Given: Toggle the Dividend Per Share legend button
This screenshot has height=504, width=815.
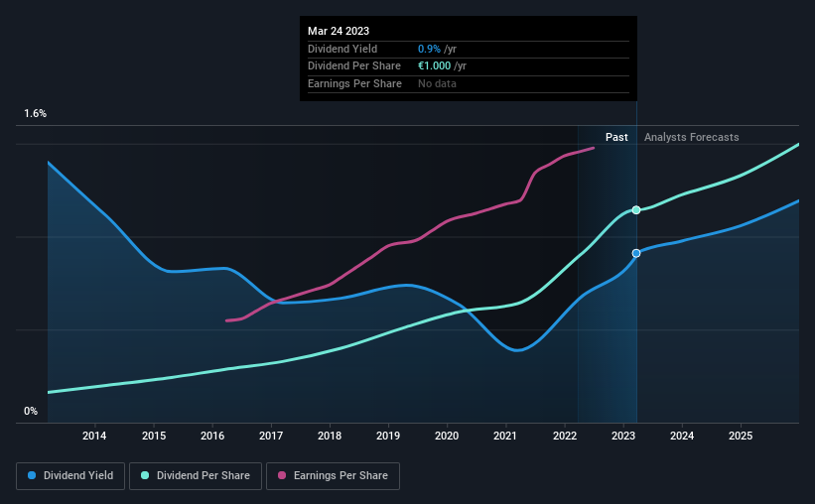Looking at the screenshot, I should [196, 476].
